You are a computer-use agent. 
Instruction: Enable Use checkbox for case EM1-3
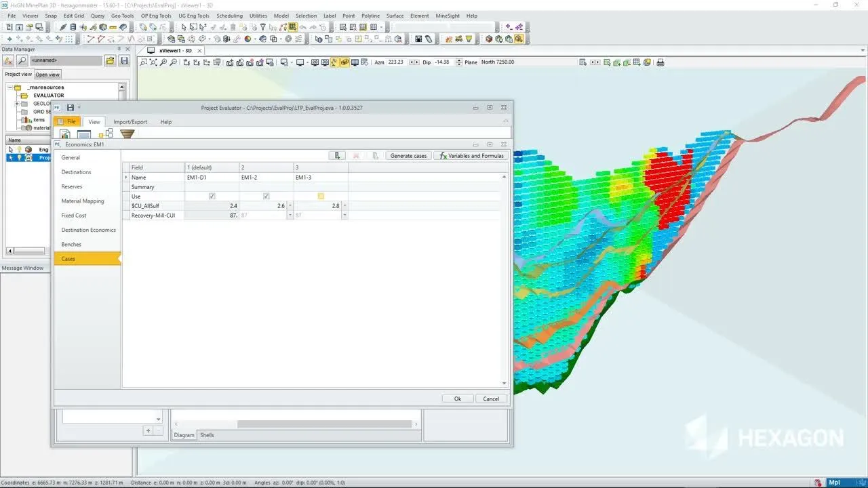coord(321,197)
